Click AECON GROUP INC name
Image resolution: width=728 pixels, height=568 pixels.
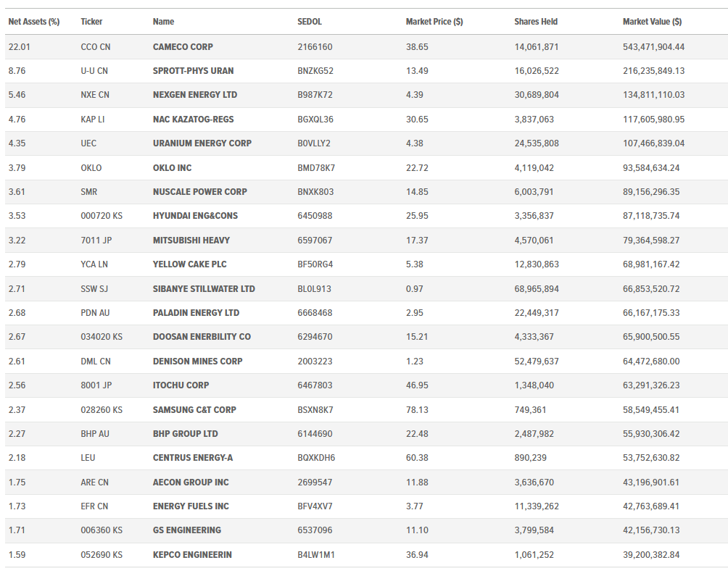click(191, 483)
